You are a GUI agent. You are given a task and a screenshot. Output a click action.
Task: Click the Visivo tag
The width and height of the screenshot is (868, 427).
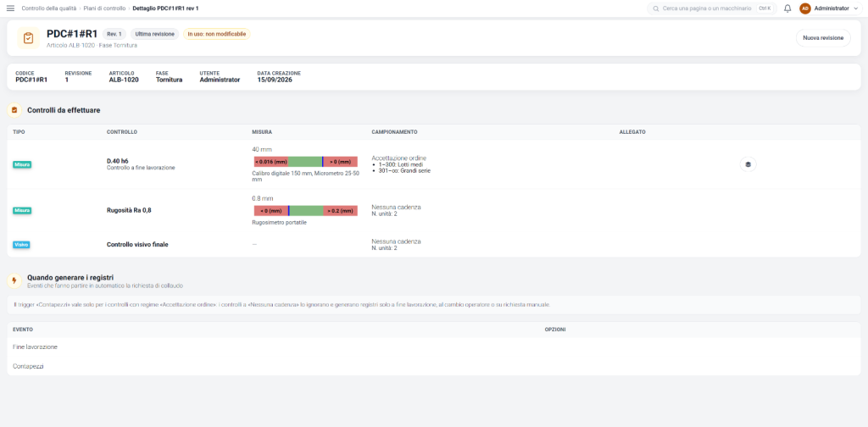[x=21, y=245]
